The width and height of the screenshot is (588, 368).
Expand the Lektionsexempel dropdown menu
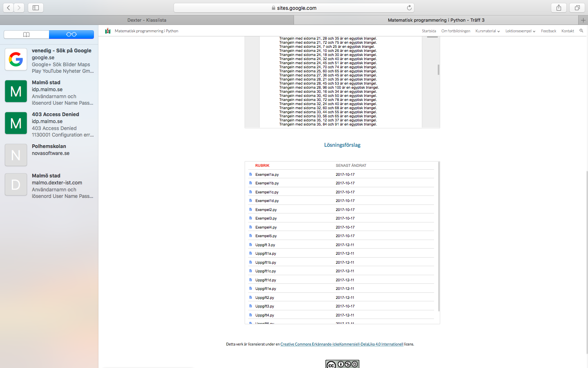(520, 31)
